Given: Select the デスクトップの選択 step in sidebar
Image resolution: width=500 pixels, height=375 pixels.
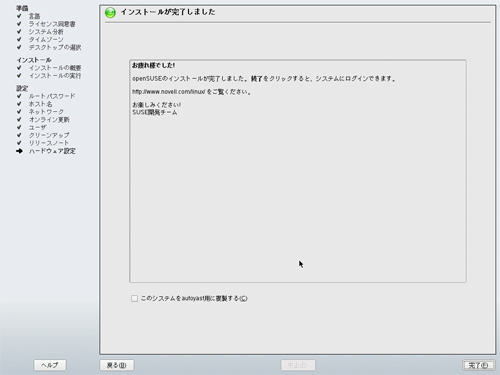Looking at the screenshot, I should [x=55, y=47].
